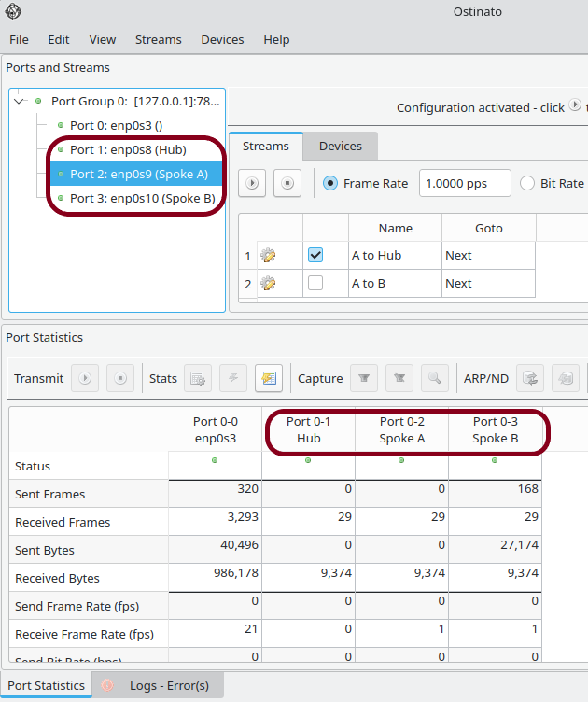Open the gear icon for stream 2
The image size is (588, 702).
pyautogui.click(x=269, y=283)
